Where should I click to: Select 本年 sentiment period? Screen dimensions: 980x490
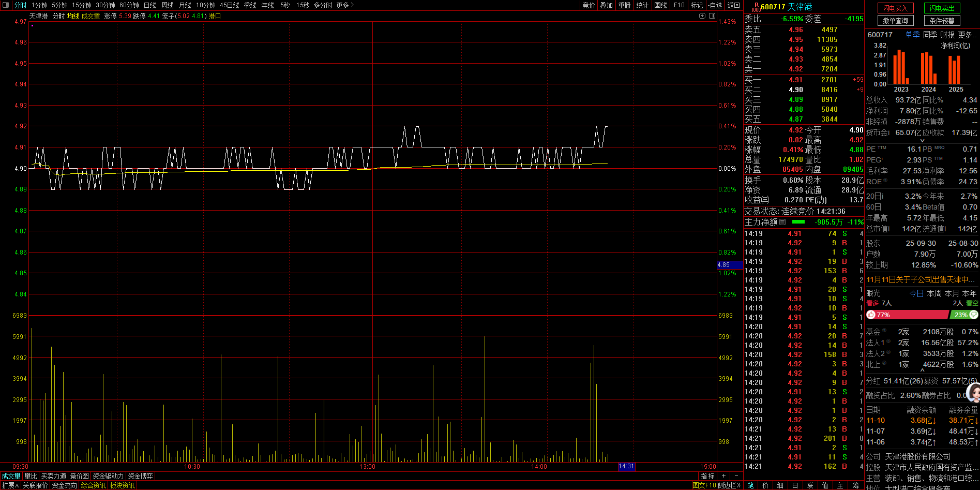(x=970, y=293)
